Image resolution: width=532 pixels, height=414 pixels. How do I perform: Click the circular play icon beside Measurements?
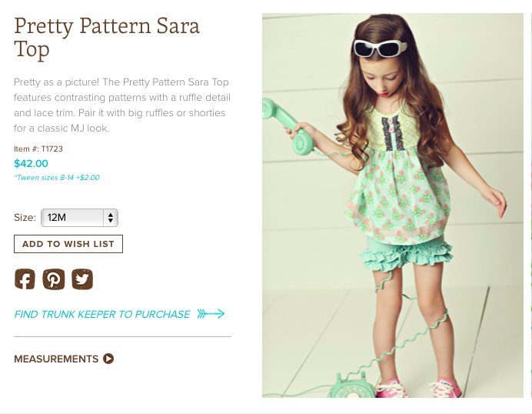(x=108, y=359)
